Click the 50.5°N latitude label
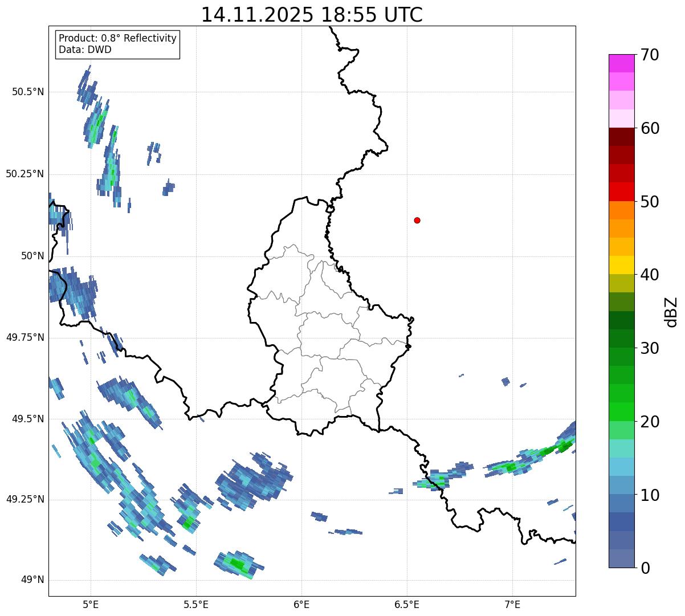Screen dimensions: 685x616 click(28, 92)
